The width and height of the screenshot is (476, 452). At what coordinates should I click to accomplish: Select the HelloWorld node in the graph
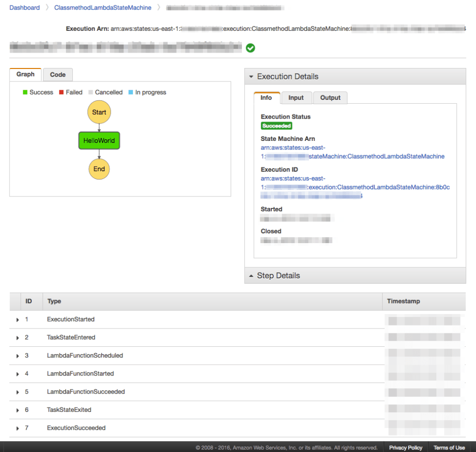(99, 140)
